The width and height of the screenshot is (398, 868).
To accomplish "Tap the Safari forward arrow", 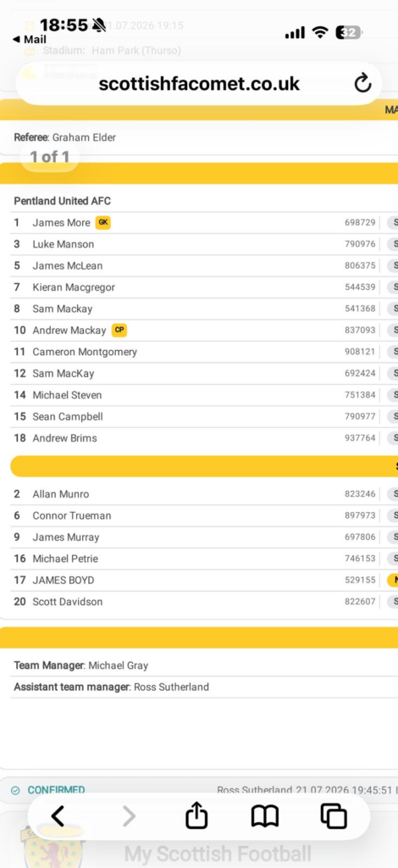I will [x=128, y=816].
